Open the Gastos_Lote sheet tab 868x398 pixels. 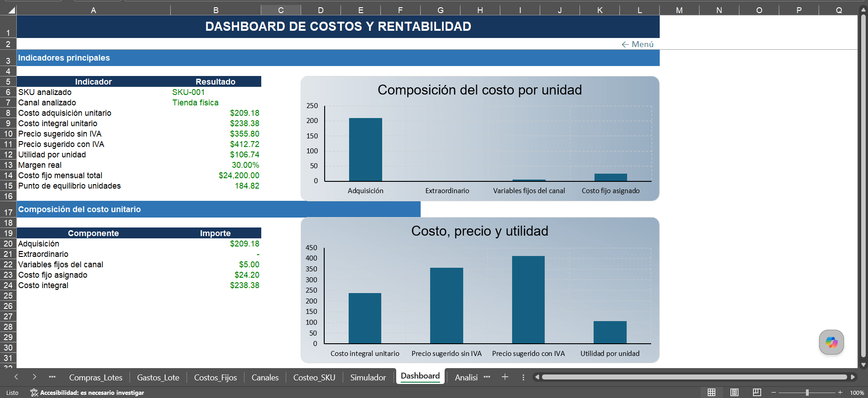pos(158,378)
